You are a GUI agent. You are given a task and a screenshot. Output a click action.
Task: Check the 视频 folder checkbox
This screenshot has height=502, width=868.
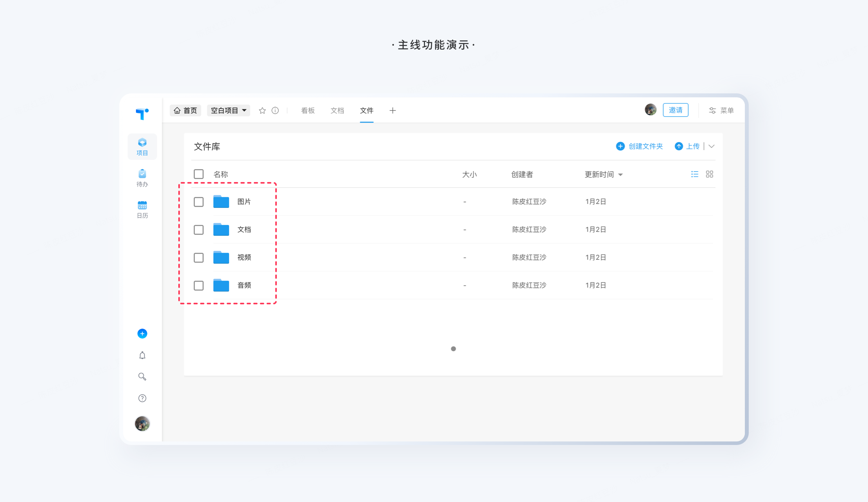199,258
